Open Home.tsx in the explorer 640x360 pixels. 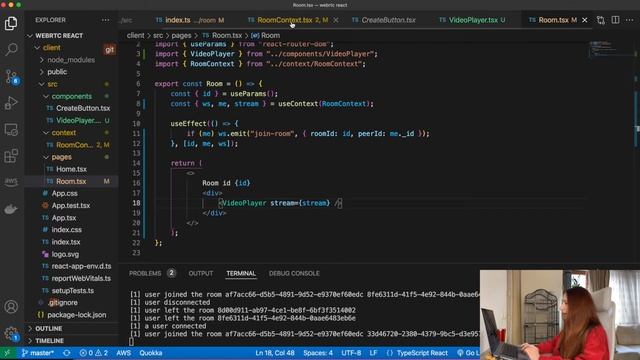[71, 169]
